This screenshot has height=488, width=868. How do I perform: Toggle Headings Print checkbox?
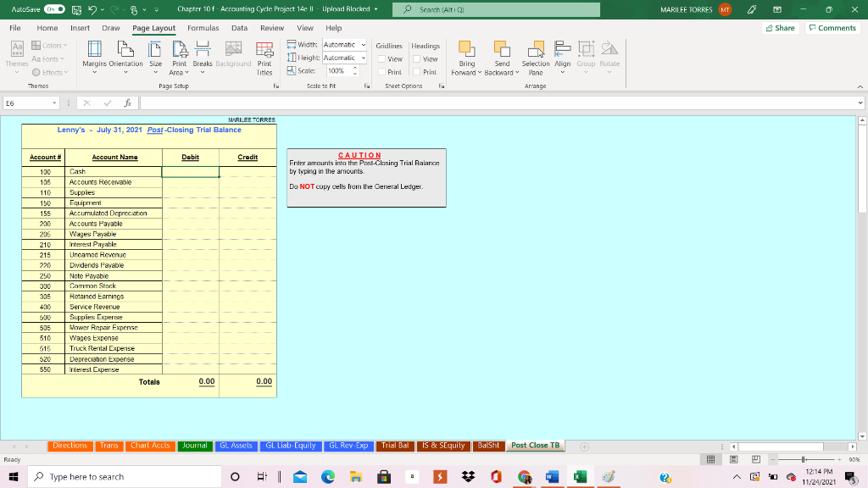(417, 72)
